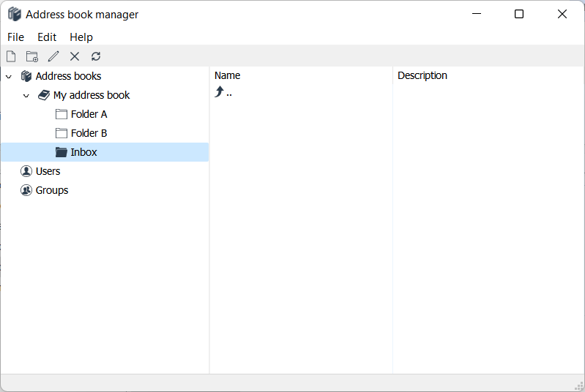The width and height of the screenshot is (585, 392).
Task: Open the File menu
Action: click(15, 37)
